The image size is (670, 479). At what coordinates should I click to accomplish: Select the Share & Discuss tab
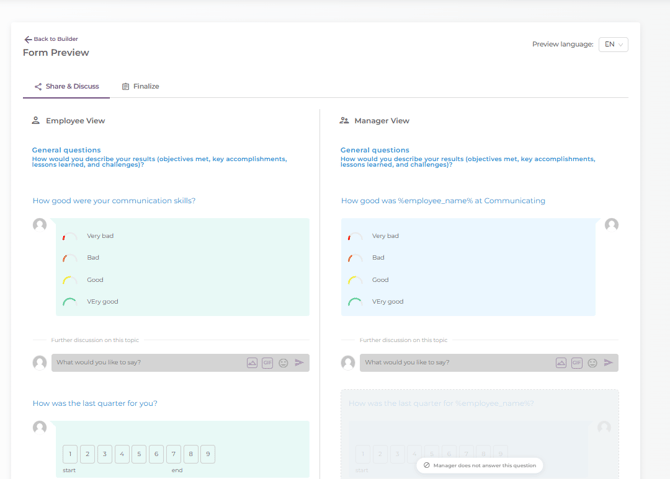point(67,87)
